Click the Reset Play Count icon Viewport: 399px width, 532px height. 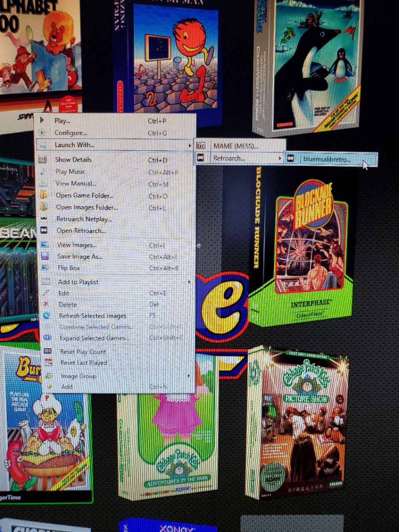pos(48,351)
